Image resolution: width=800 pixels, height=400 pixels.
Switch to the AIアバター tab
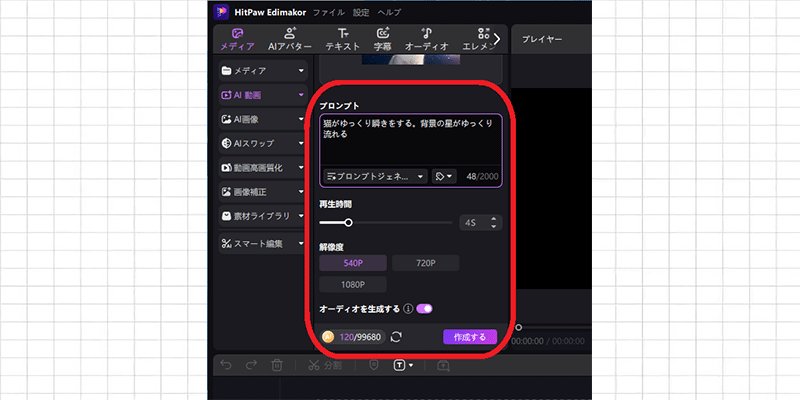point(290,39)
